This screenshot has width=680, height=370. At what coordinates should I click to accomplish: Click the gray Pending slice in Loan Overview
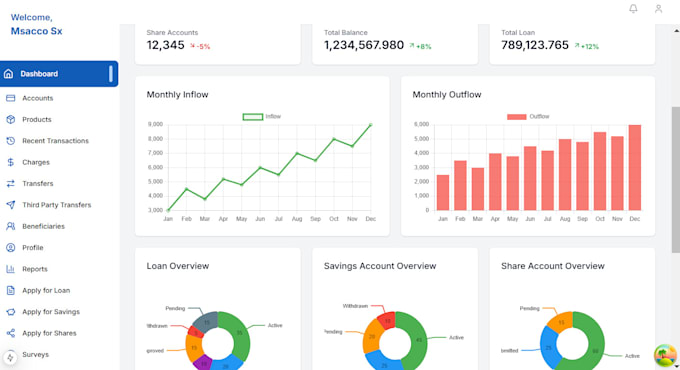[x=207, y=322]
